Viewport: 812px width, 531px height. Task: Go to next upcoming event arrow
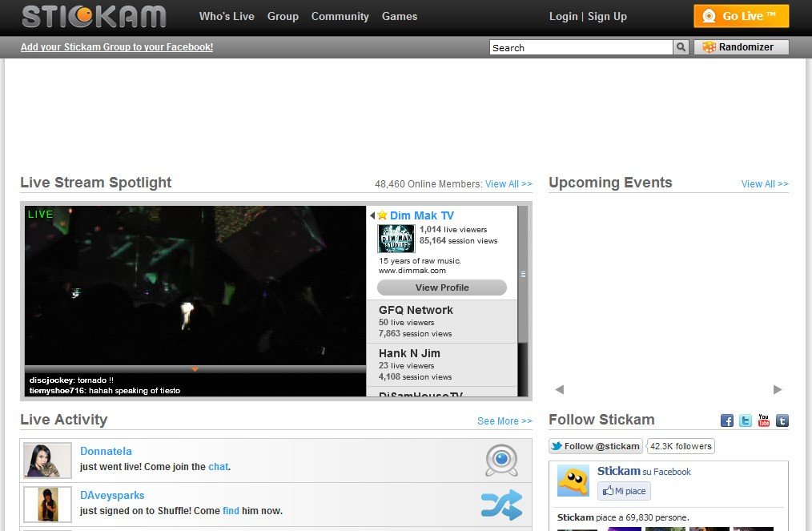click(778, 389)
